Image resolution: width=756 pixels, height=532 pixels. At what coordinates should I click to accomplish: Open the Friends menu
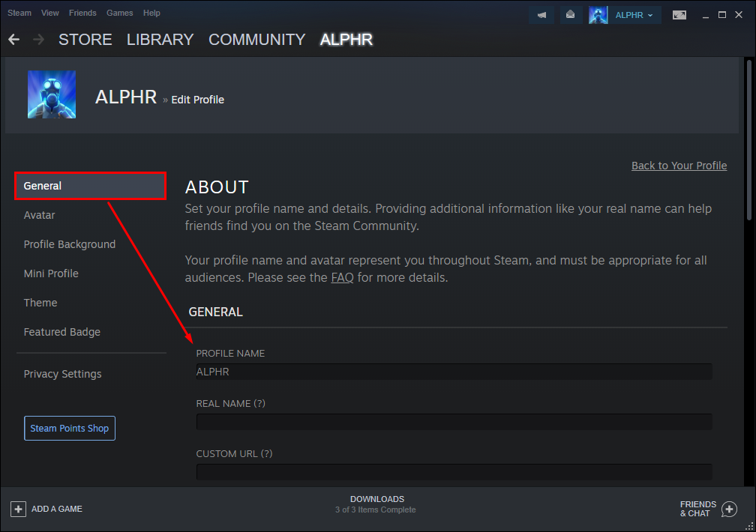[82, 13]
